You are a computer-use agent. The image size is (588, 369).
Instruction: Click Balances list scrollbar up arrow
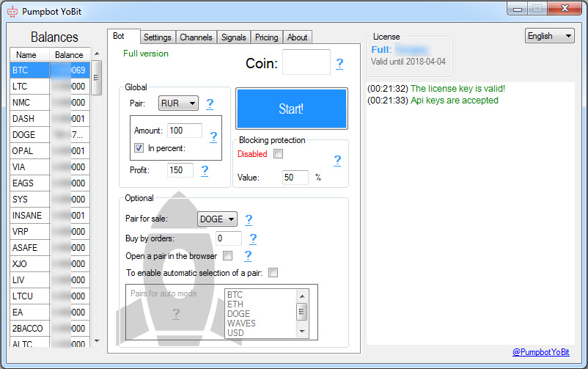click(97, 54)
